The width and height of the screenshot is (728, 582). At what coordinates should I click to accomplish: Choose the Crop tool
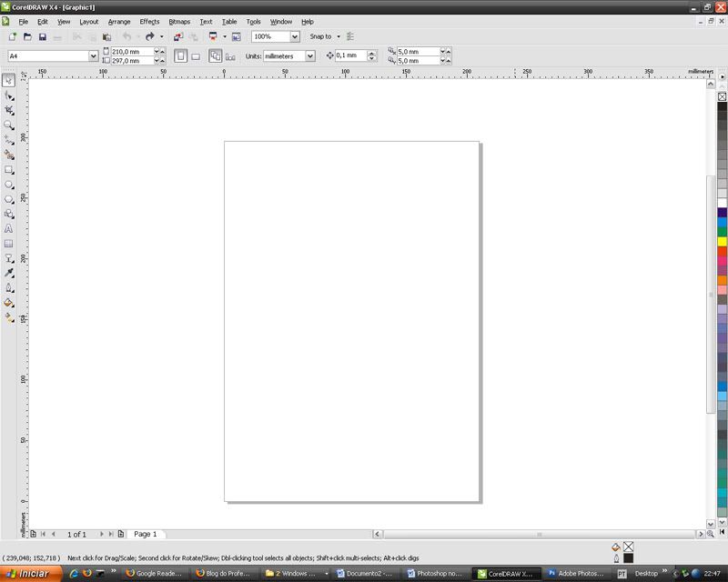(9, 110)
